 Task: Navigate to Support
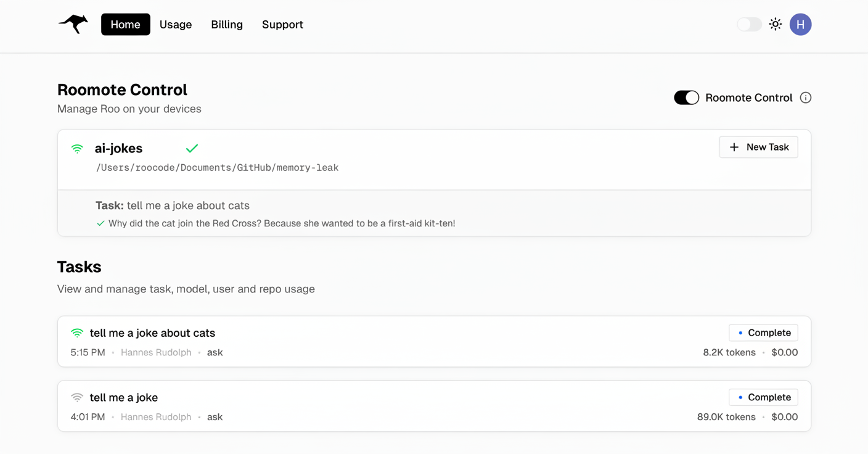pyautogui.click(x=282, y=25)
